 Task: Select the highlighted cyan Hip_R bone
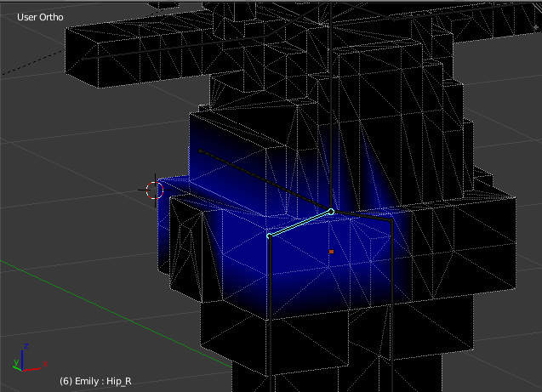pyautogui.click(x=300, y=224)
